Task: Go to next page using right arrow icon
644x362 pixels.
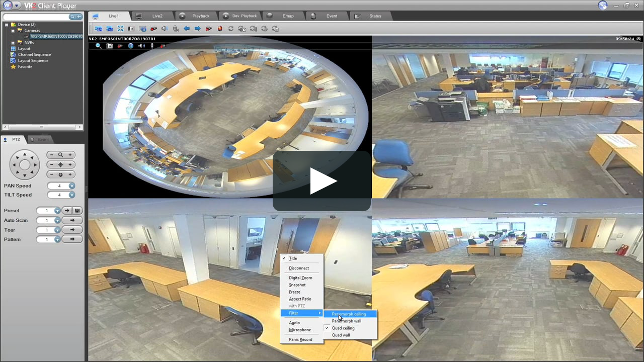Action: 198,29
